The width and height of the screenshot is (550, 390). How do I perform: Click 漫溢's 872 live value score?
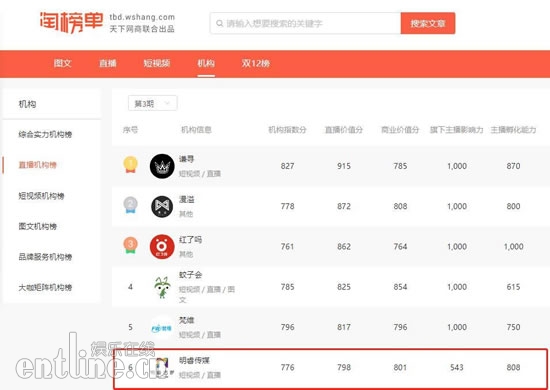(344, 207)
